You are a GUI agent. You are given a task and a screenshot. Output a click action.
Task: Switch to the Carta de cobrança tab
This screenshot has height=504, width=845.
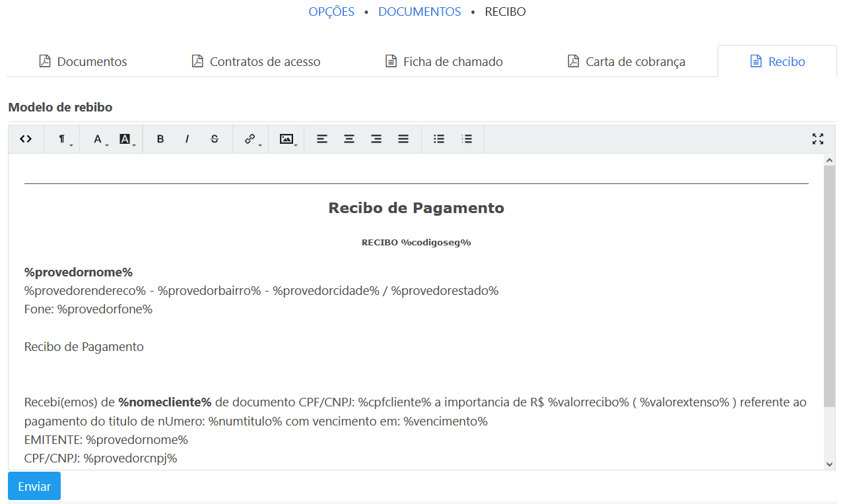(x=626, y=61)
